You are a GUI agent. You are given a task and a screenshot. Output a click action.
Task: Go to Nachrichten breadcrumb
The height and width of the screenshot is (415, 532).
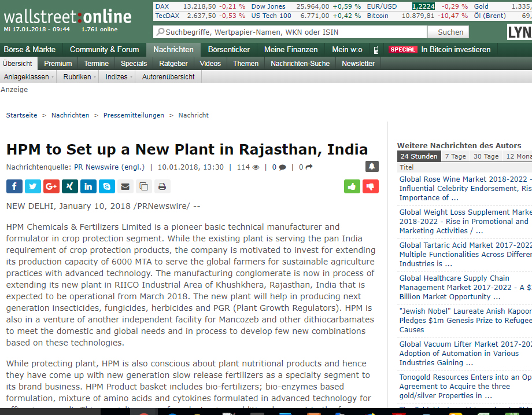[x=70, y=115]
